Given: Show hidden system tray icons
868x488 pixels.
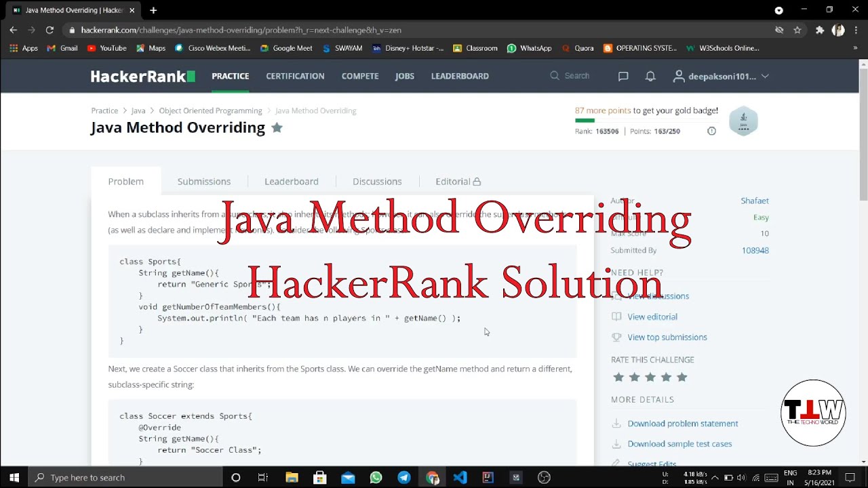Looking at the screenshot, I should point(715,477).
